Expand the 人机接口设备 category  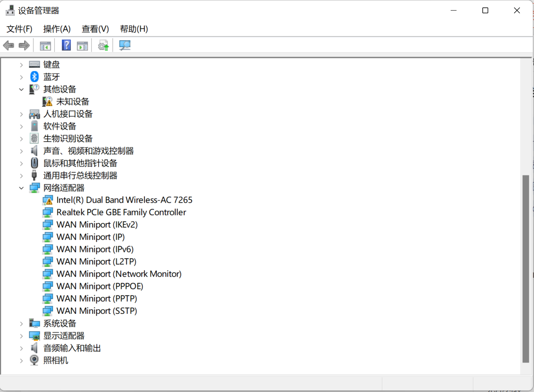coord(22,114)
